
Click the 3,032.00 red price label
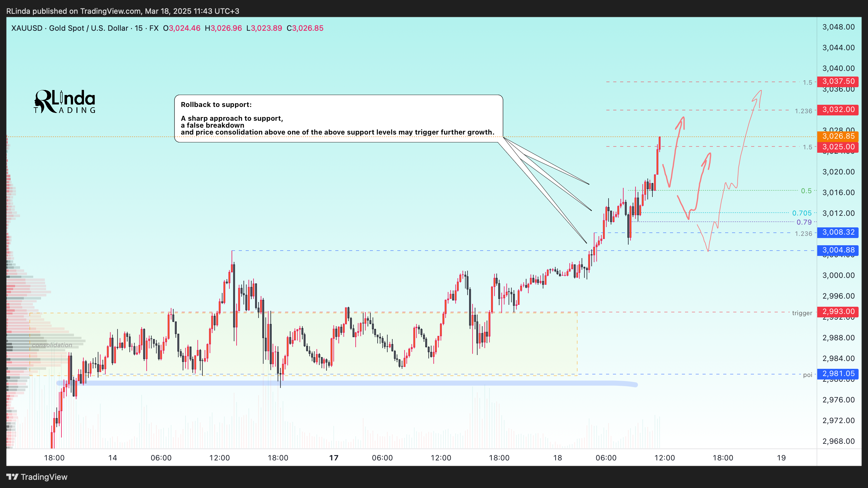click(x=838, y=109)
